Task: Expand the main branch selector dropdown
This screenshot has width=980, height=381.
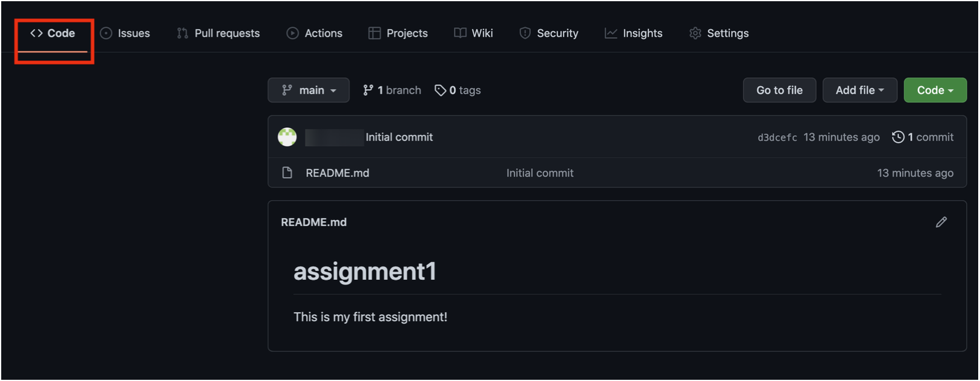Action: [x=308, y=90]
